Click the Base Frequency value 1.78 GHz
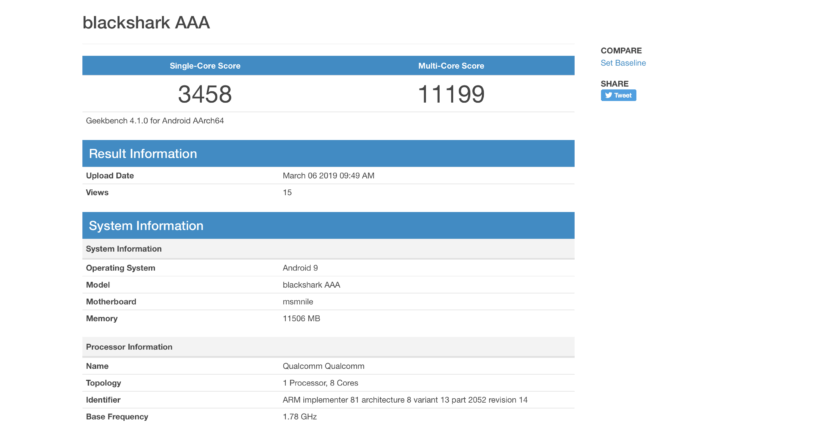Screen dimensions: 820x431 pyautogui.click(x=301, y=417)
